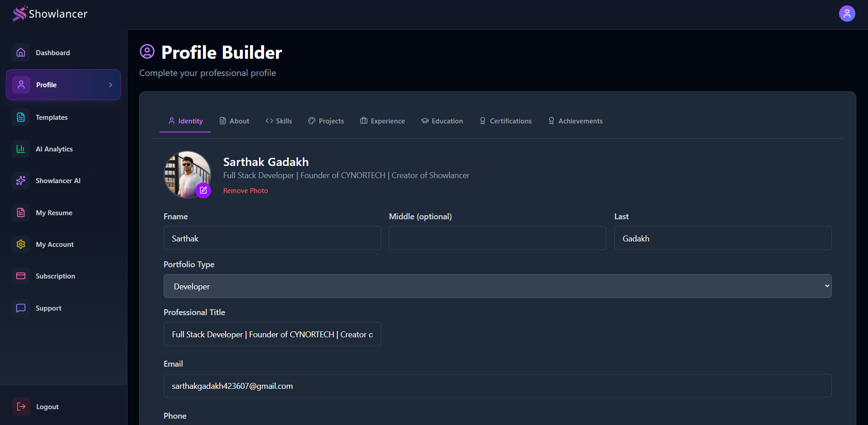868x425 pixels.
Task: Click the Support chat bubble icon
Action: (x=21, y=308)
